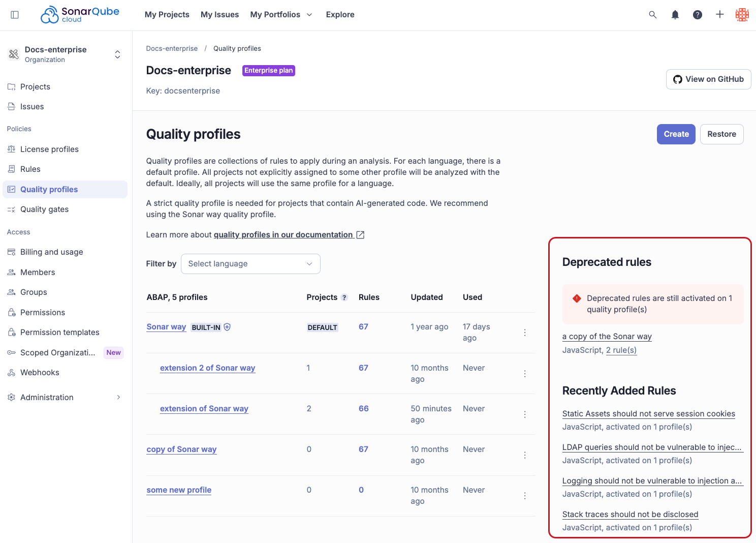Open Webhooks in the sidebar
Screen dimensions: 756x543
(x=65, y=373)
